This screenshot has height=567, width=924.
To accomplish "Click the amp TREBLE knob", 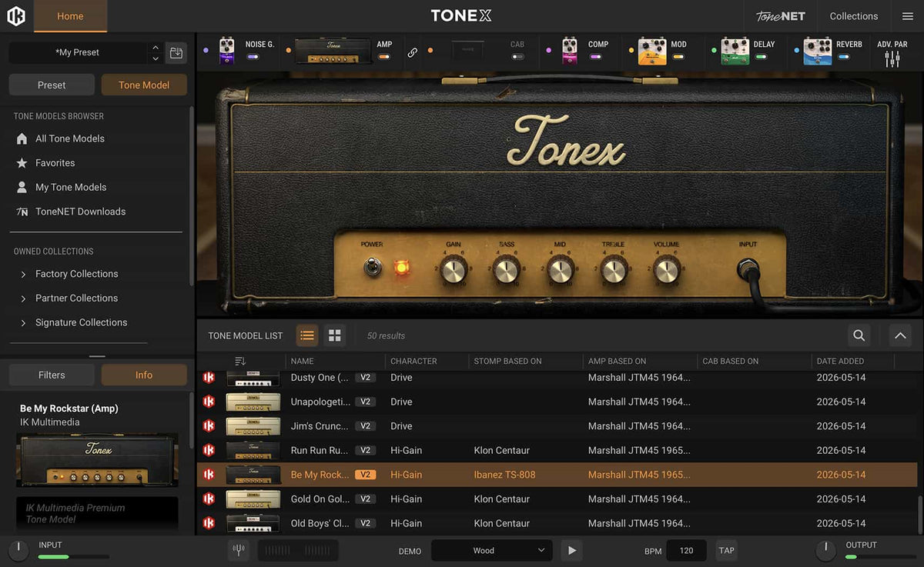I will (614, 270).
